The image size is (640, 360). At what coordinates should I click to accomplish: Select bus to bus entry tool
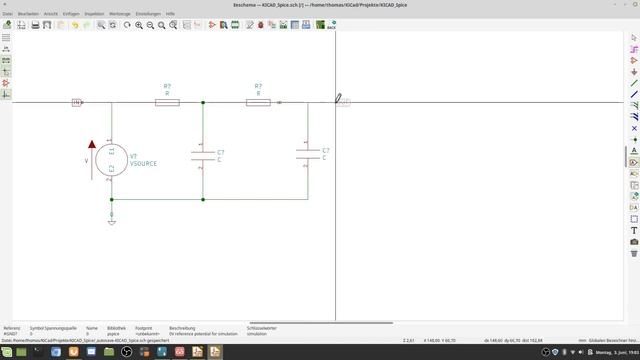(x=634, y=117)
